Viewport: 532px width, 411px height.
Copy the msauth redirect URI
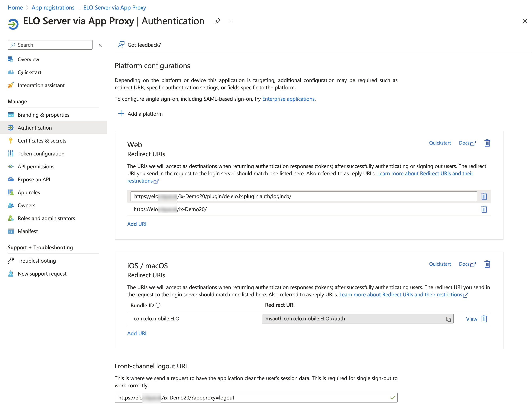[x=448, y=319]
